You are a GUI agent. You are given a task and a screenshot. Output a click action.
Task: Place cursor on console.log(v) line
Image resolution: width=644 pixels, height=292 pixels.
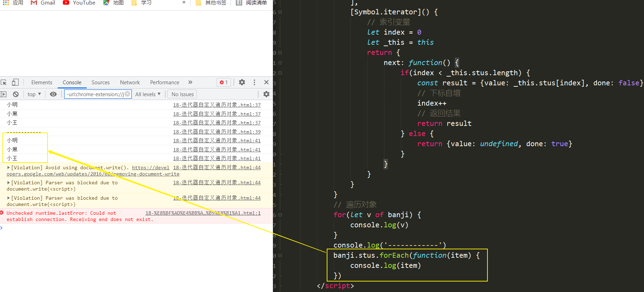pyautogui.click(x=379, y=225)
